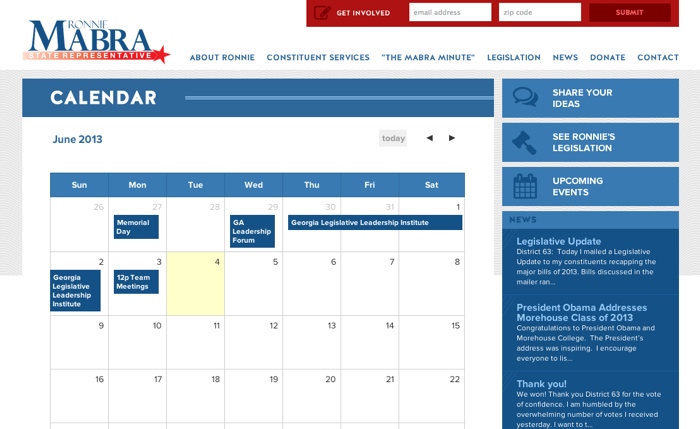The width and height of the screenshot is (700, 429).
Task: Select the highlighted June 4 cell
Action: [x=196, y=283]
